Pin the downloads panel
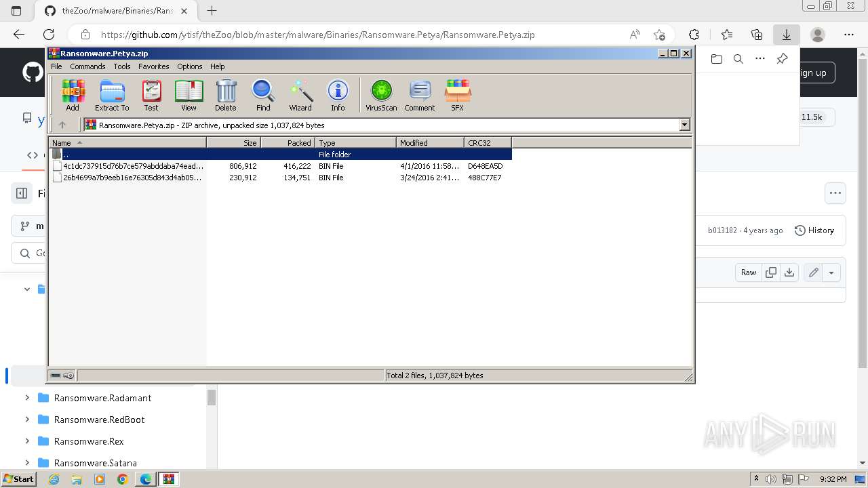This screenshot has width=868, height=488. 782,59
